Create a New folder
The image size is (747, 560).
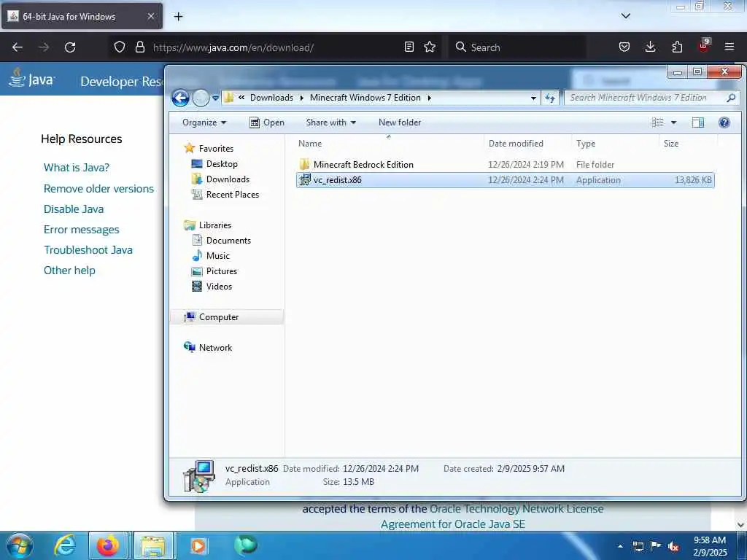click(400, 122)
